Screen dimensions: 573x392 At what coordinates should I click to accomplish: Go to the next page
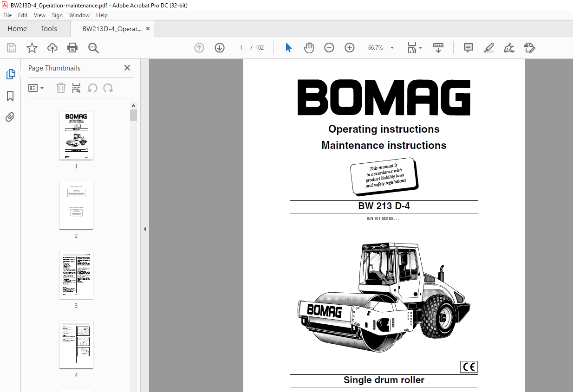(220, 48)
